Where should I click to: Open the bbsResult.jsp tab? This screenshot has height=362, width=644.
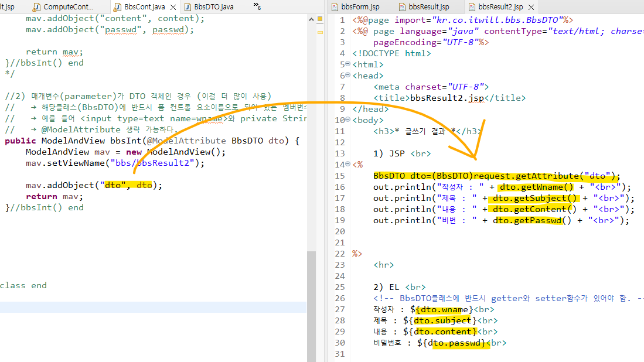click(x=424, y=7)
